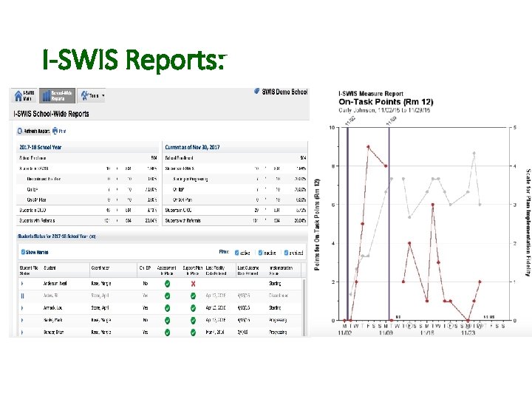532x399 pixels.
Task: Sort by the On IEP column header
Action: tap(146, 267)
